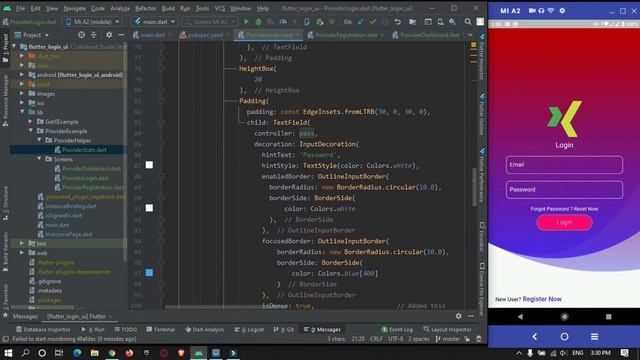Screen dimensions: 640x360
Task: Collapse the ProviderExample folder
Action: (x=30, y=131)
